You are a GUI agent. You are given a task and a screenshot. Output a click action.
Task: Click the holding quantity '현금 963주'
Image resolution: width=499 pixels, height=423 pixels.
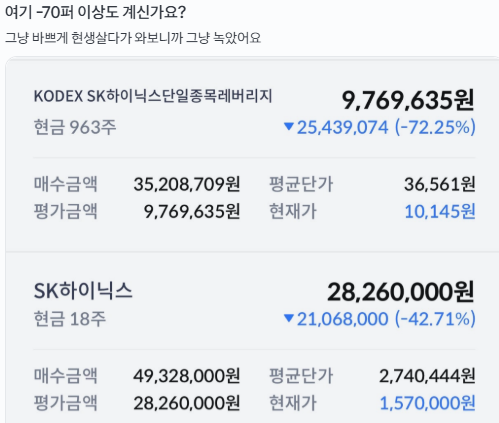(x=75, y=127)
